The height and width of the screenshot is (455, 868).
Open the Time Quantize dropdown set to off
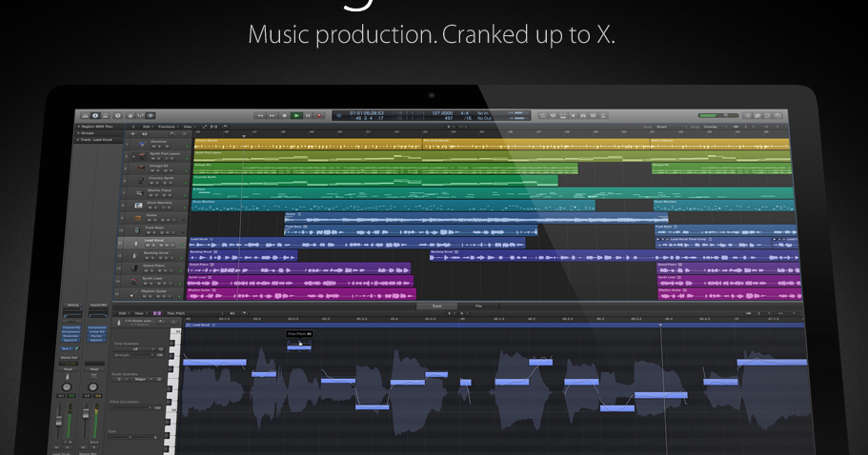134,348
